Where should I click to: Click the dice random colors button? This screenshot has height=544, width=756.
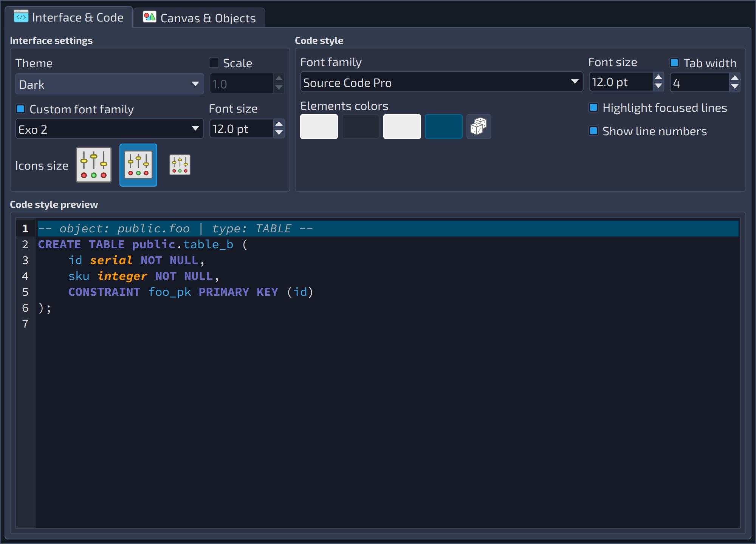(479, 127)
